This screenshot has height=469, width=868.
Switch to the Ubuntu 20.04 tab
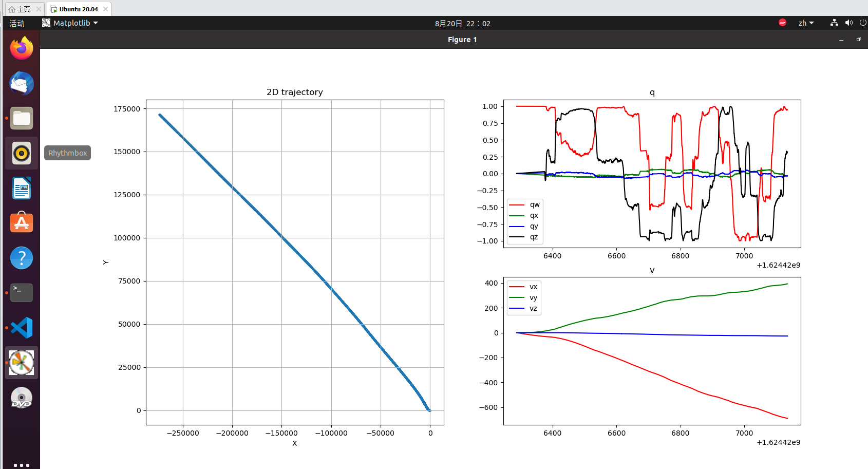pos(79,9)
